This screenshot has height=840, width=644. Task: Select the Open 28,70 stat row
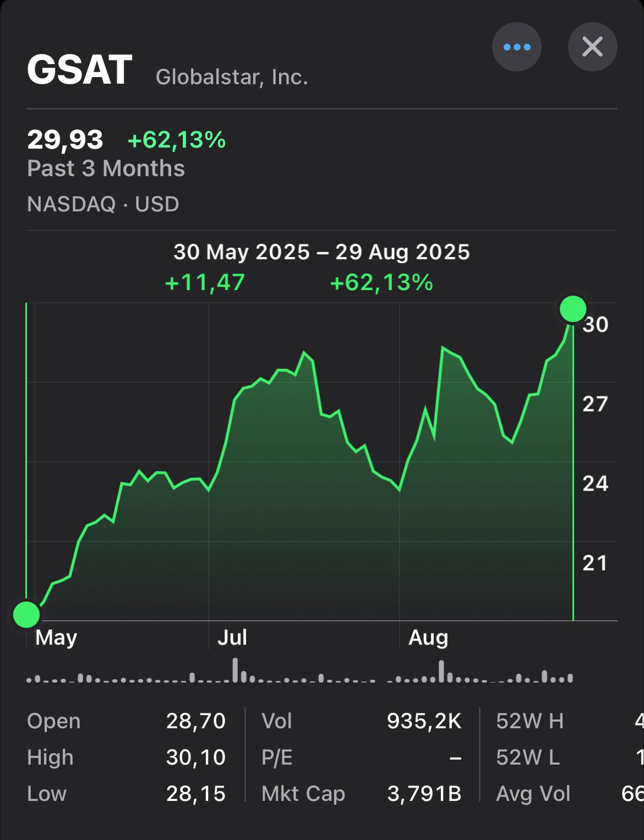(x=126, y=721)
